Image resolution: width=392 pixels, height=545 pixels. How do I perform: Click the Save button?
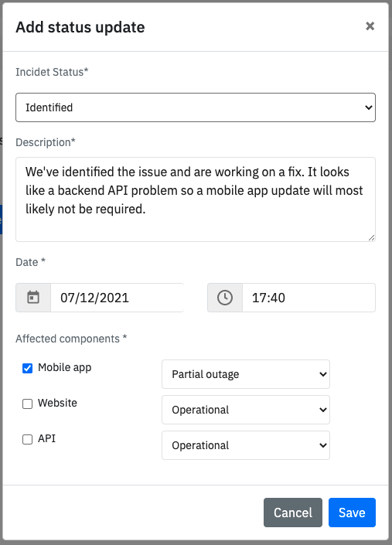pyautogui.click(x=352, y=513)
